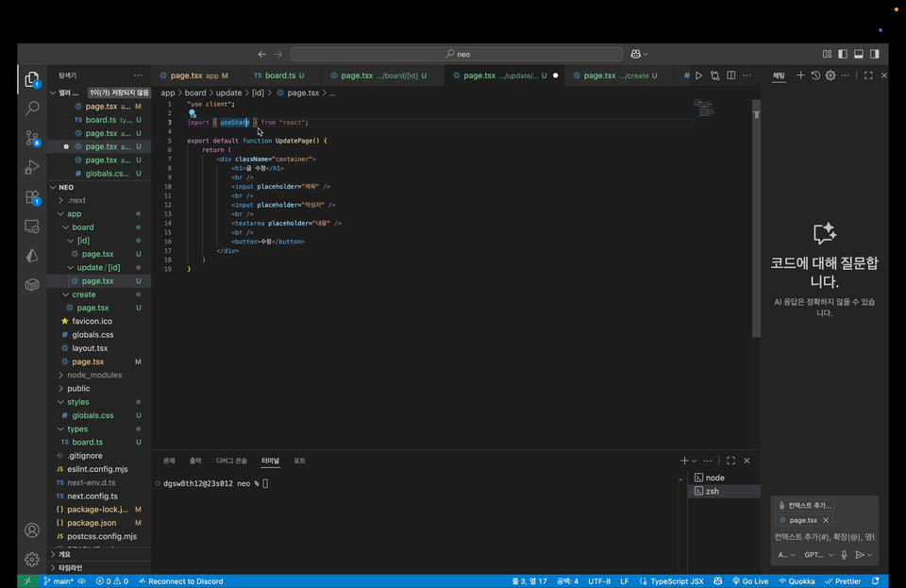Open the 디버그 콘솔 panel tab

pos(231,461)
